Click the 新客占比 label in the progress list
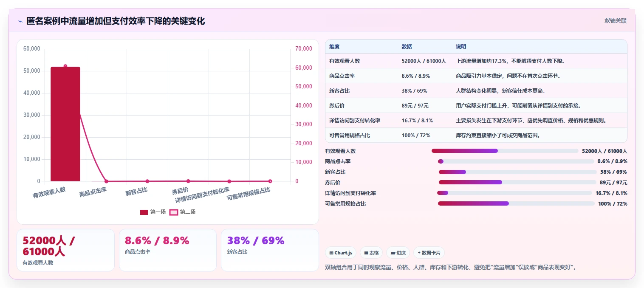The width and height of the screenshot is (644, 288). pyautogui.click(x=335, y=172)
